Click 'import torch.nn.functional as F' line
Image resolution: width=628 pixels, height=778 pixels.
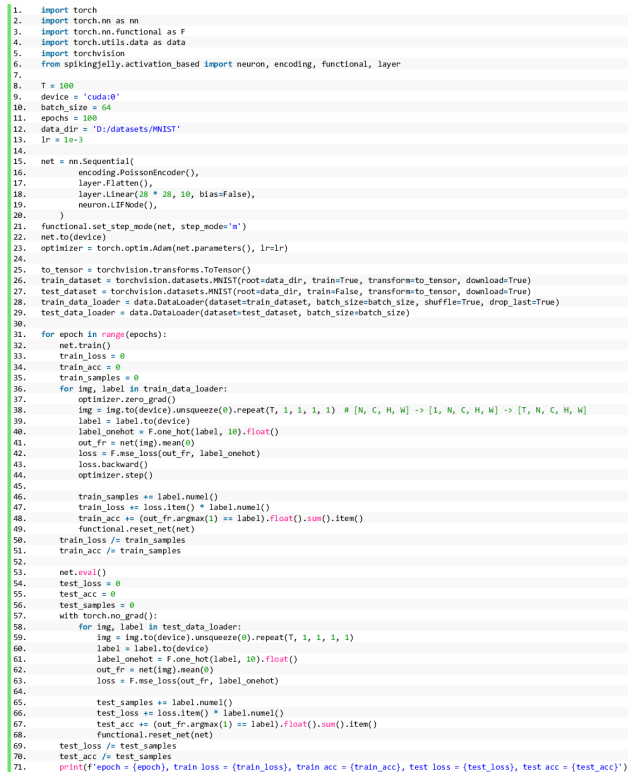click(113, 32)
